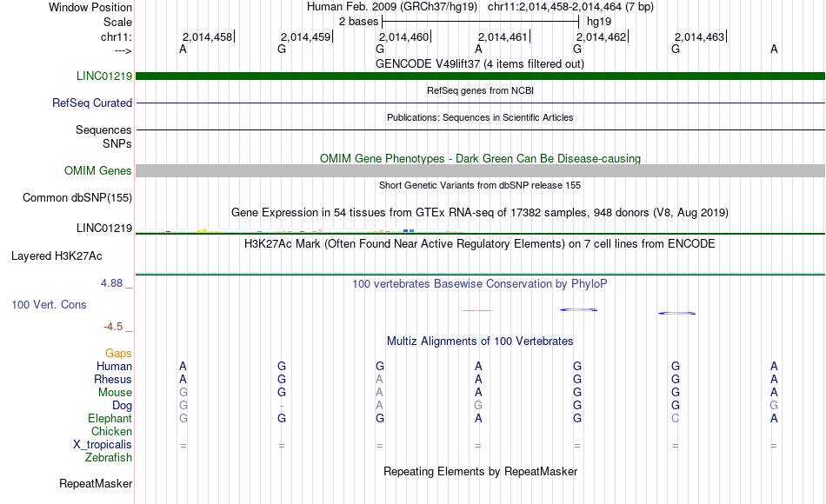The height and width of the screenshot is (504, 826).
Task: Click 'Gene Expression in 54 tissues from GTEx' title
Action: coord(480,212)
